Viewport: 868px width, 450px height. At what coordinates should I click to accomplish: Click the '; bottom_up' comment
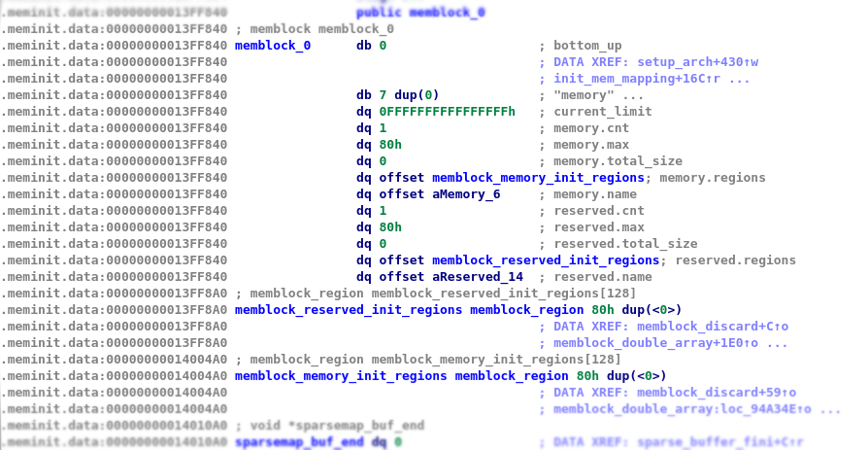581,46
